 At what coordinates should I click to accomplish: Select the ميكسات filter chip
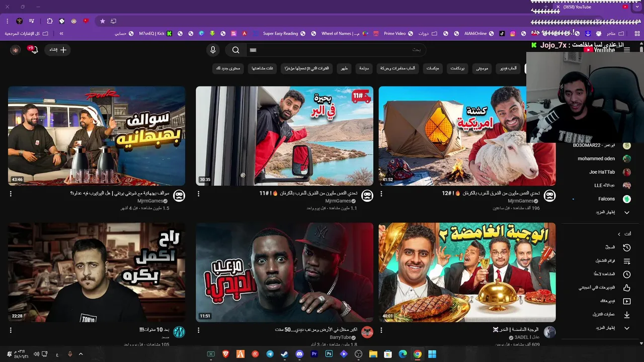coord(432,68)
